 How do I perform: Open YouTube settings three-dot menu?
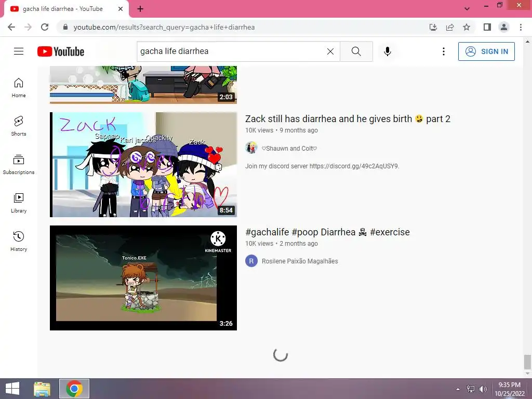point(444,51)
